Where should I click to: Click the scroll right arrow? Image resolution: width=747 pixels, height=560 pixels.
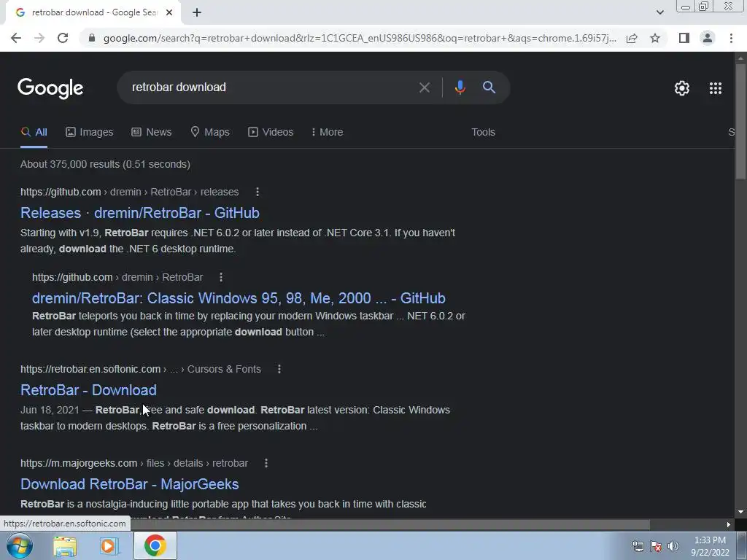pyautogui.click(x=729, y=524)
